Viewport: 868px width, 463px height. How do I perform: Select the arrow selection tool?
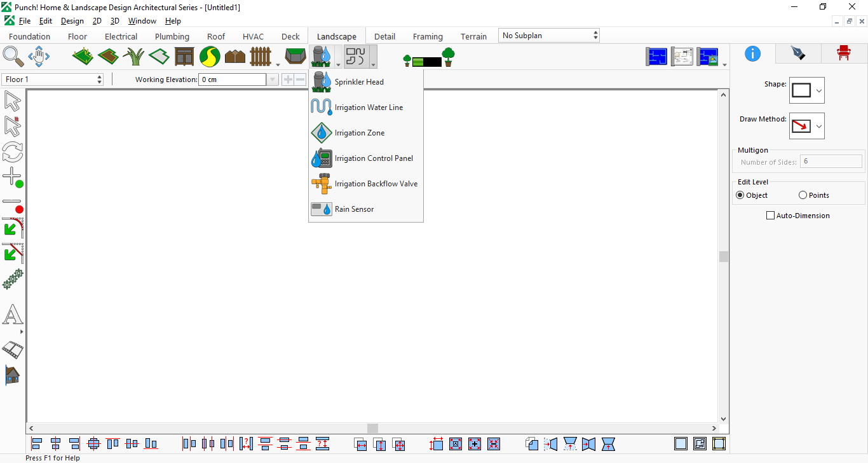13,100
